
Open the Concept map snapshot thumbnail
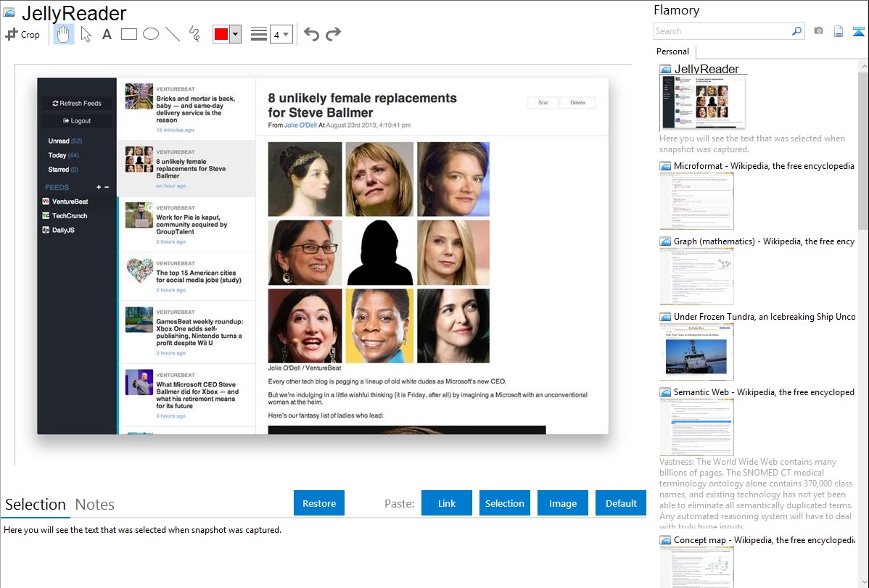[696, 568]
